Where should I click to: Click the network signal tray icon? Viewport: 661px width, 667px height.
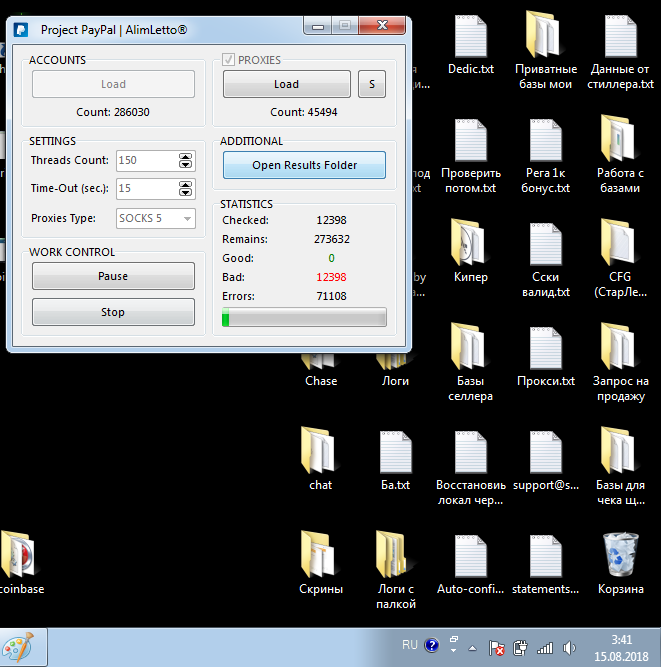(544, 648)
